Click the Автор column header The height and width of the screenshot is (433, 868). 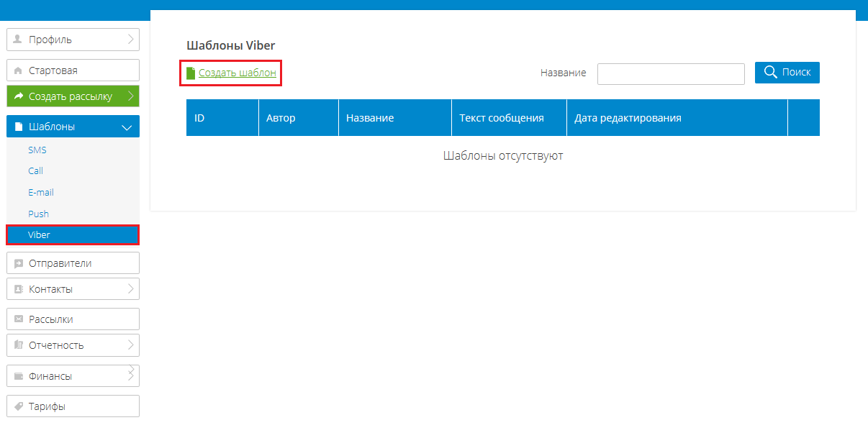click(299, 118)
